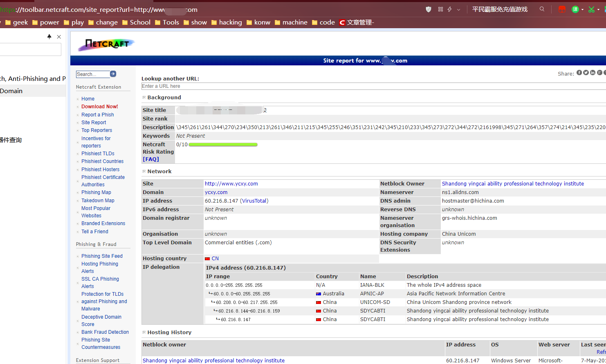Expand the chevron next to the lightning icon
The width and height of the screenshot is (606, 364).
pos(459,9)
